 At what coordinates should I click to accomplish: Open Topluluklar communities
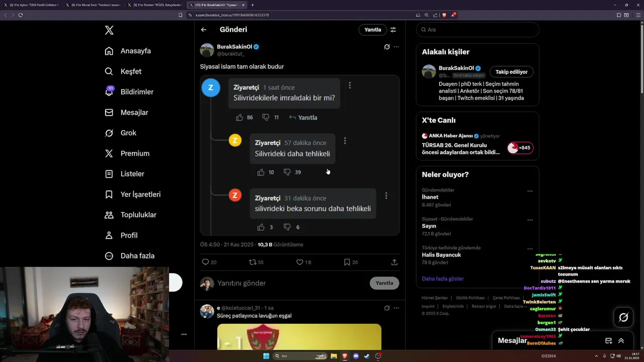tap(130, 215)
